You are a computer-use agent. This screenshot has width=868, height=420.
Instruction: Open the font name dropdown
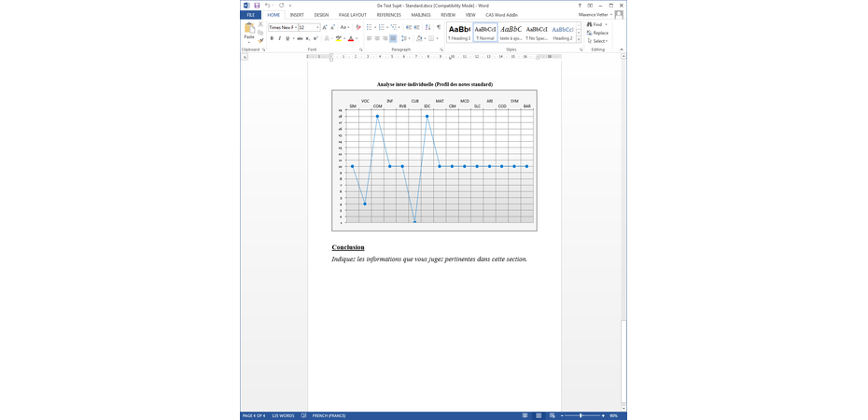[294, 27]
